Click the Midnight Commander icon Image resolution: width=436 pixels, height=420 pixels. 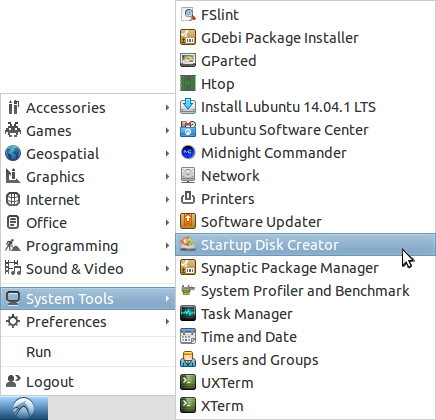(188, 153)
